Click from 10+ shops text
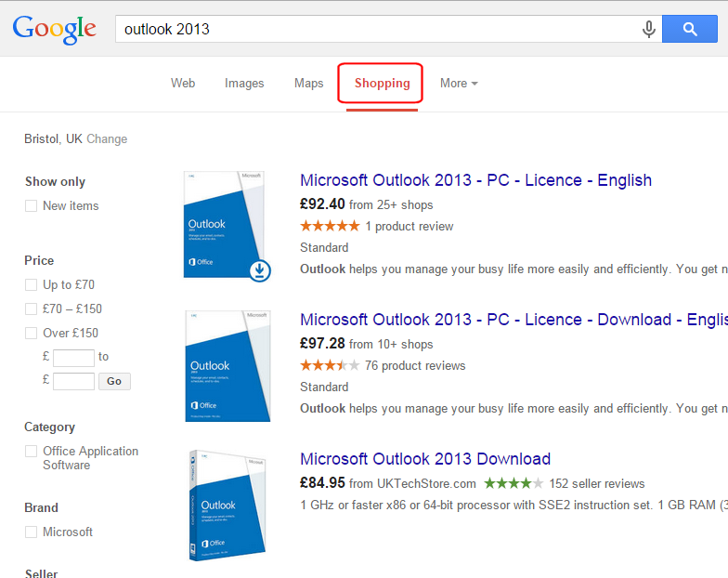This screenshot has width=728, height=578. (391, 344)
